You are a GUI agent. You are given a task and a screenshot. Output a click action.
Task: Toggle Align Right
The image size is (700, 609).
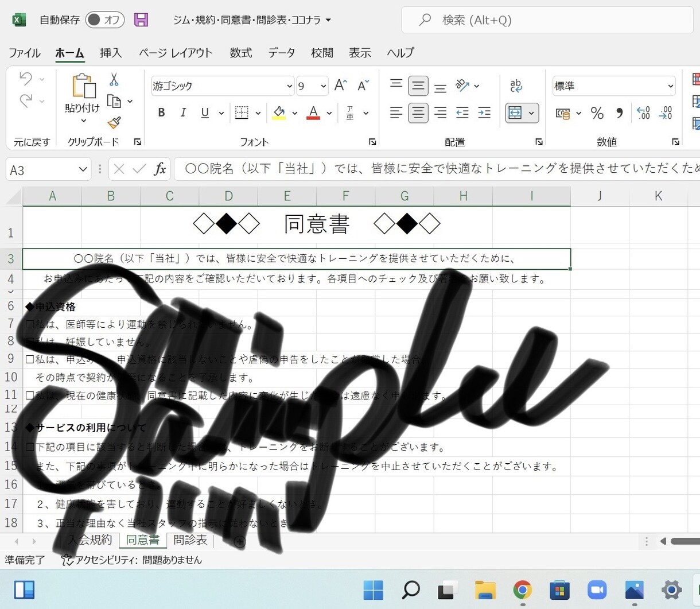pyautogui.click(x=440, y=113)
